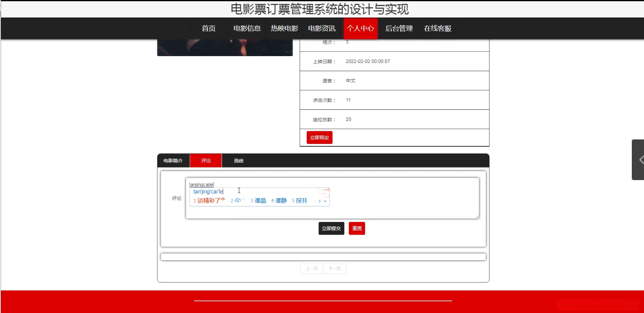Click the 上映日期 value 2022-02-02 00:00:07
The width and height of the screenshot is (644, 313).
tap(368, 61)
